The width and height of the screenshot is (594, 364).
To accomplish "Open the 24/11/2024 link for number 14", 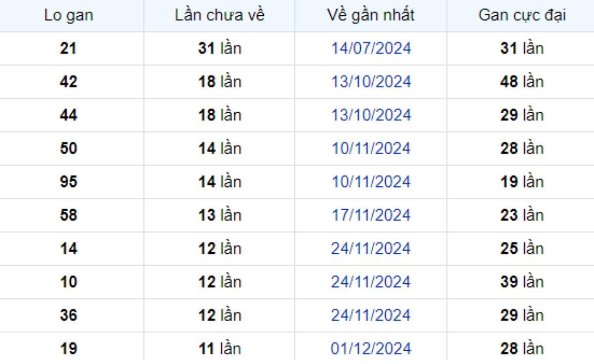I will tap(371, 248).
